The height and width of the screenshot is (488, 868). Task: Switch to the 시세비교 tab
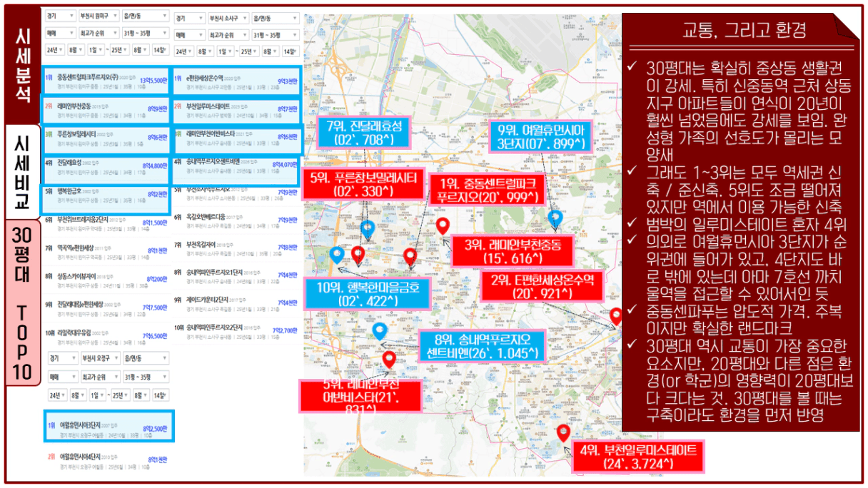(23, 173)
